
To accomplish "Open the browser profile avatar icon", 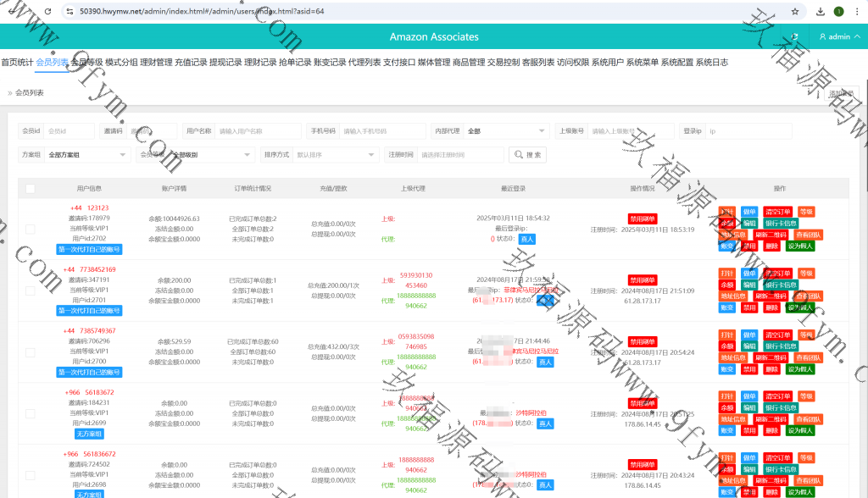I will [x=839, y=12].
